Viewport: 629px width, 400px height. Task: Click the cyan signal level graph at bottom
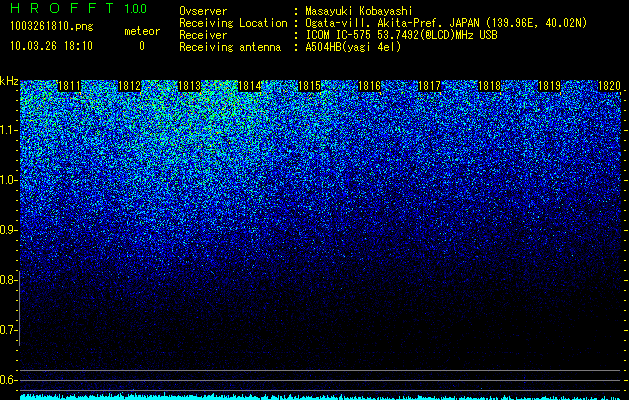[321, 397]
